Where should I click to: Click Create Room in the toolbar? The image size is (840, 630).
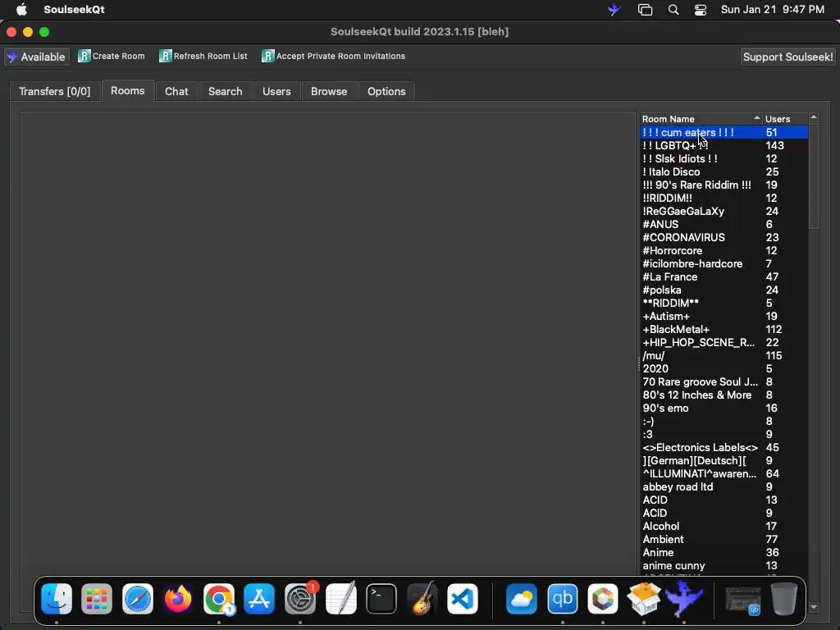[112, 57]
